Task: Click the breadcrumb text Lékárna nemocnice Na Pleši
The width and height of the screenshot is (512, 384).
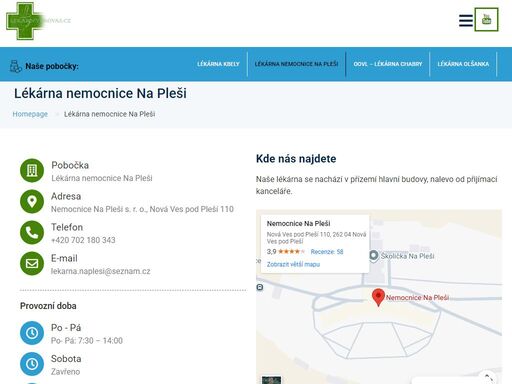Action: [x=110, y=114]
